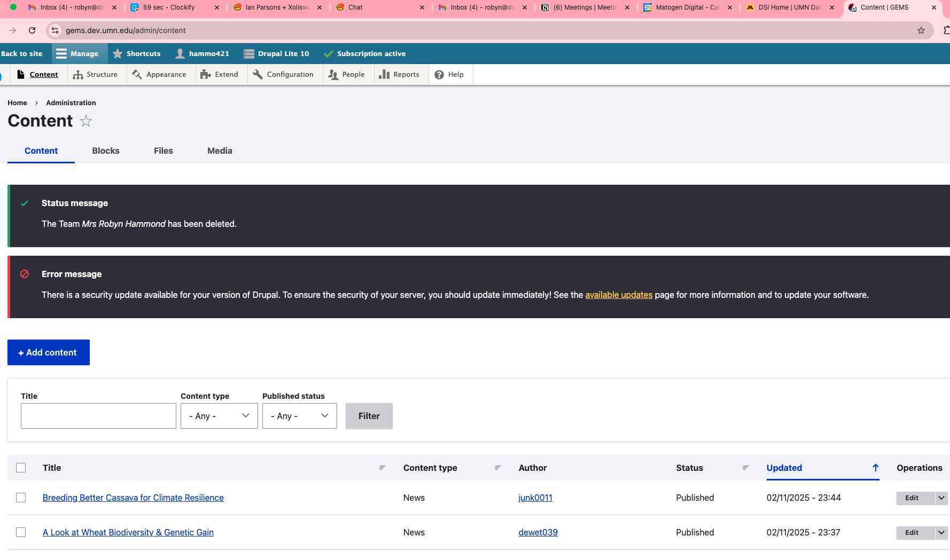Open Extend puzzle-piece menu item
The width and height of the screenshot is (950, 560).
(x=219, y=75)
